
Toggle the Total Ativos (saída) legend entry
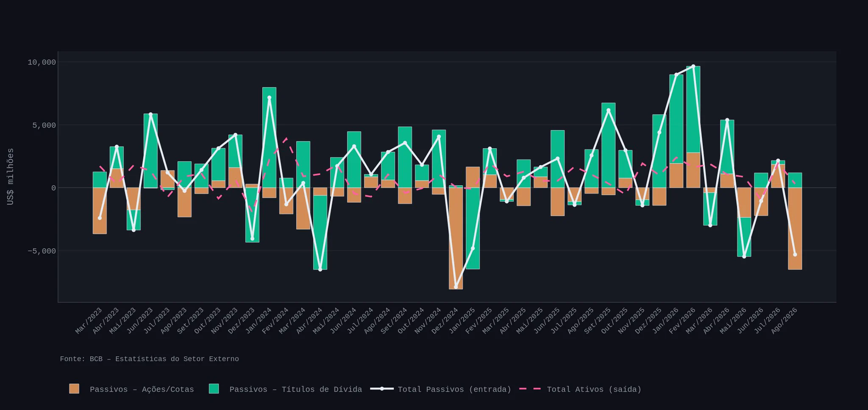coord(580,389)
